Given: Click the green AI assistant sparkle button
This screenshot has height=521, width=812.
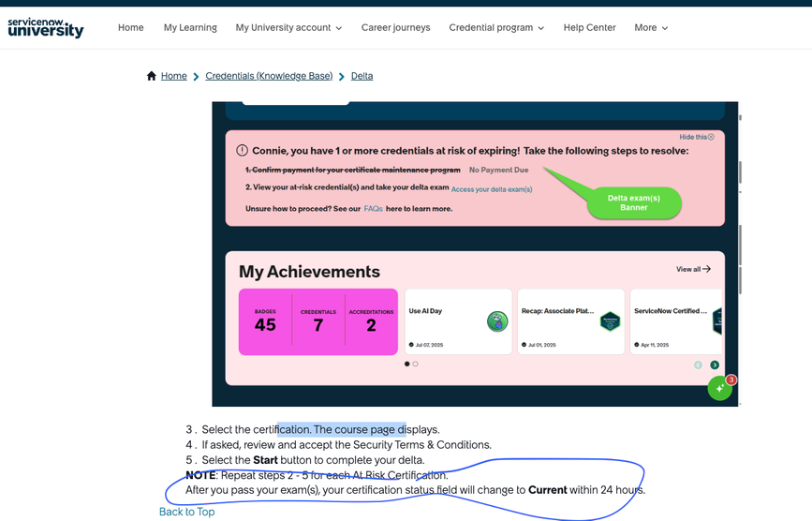Looking at the screenshot, I should pos(719,389).
